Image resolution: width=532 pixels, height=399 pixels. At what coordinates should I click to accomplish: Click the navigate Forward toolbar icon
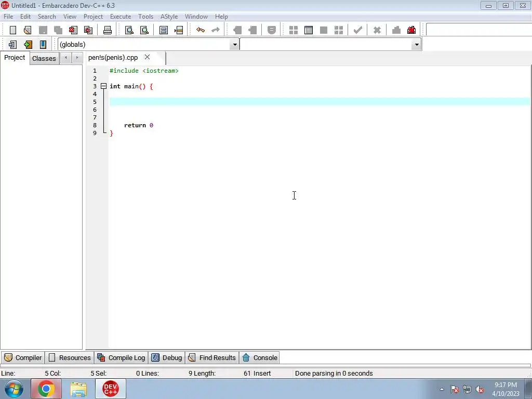click(252, 30)
